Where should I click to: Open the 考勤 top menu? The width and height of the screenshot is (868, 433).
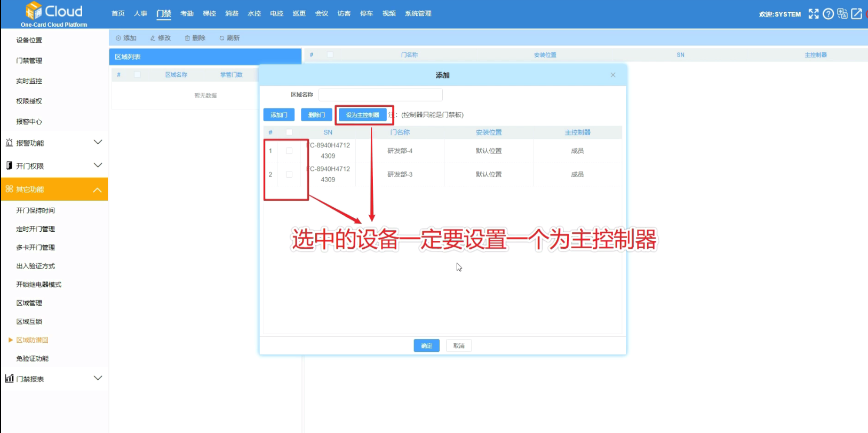click(x=187, y=13)
